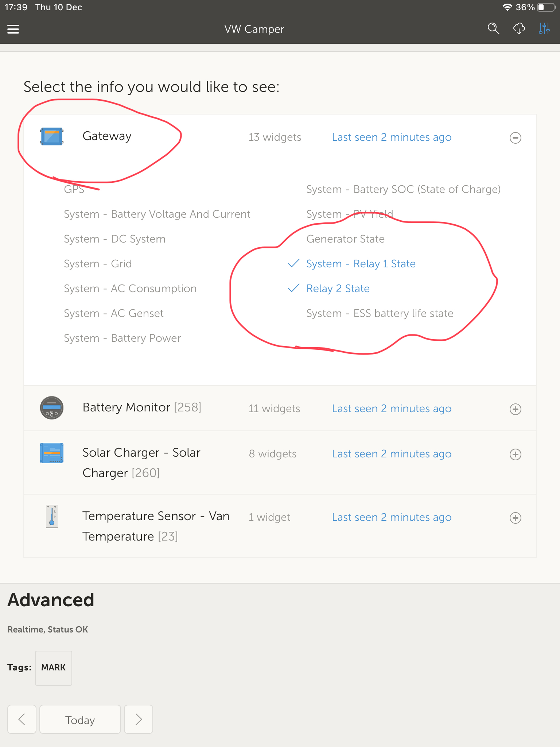
Task: Enable System - ESS battery life state
Action: pos(380,313)
